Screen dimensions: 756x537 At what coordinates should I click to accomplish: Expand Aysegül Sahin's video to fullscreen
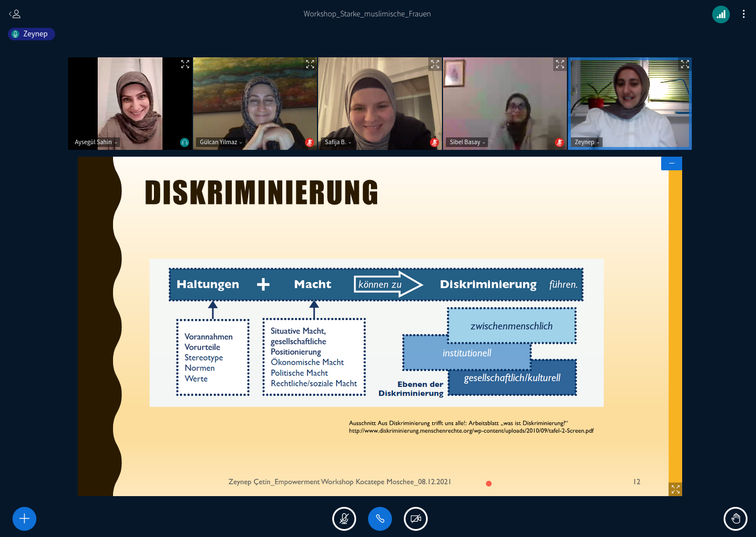coord(185,64)
